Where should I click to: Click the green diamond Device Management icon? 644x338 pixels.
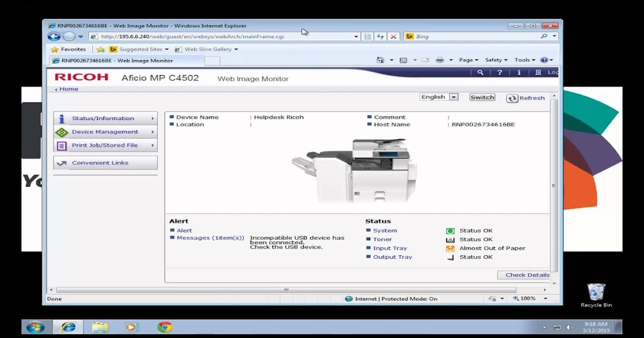[x=62, y=132]
